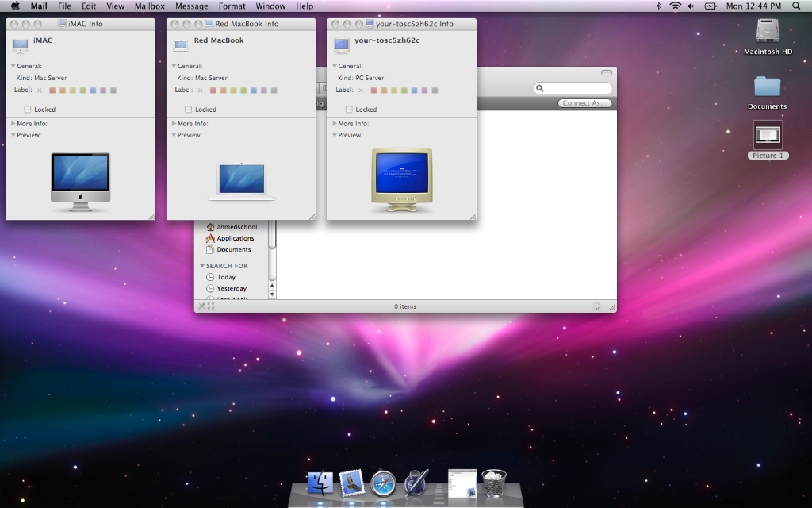Pick red label in iMAC Info

(x=52, y=90)
